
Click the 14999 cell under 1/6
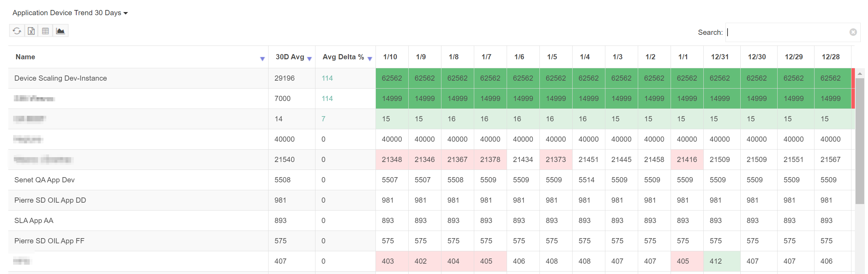(523, 99)
